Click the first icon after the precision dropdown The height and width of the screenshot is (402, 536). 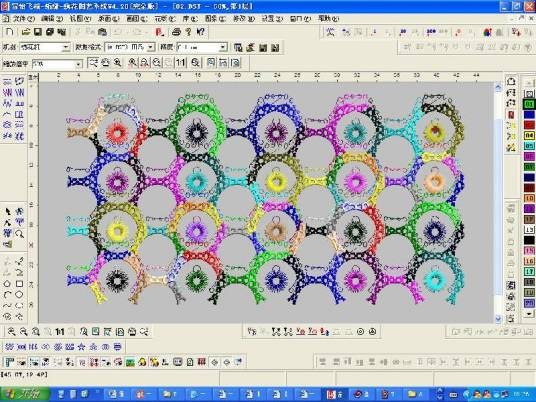[x=238, y=48]
